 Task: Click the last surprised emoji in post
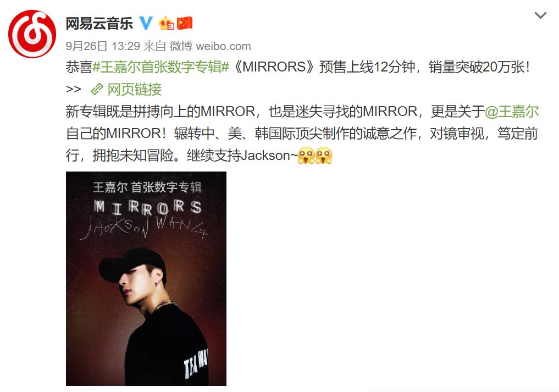(x=324, y=156)
